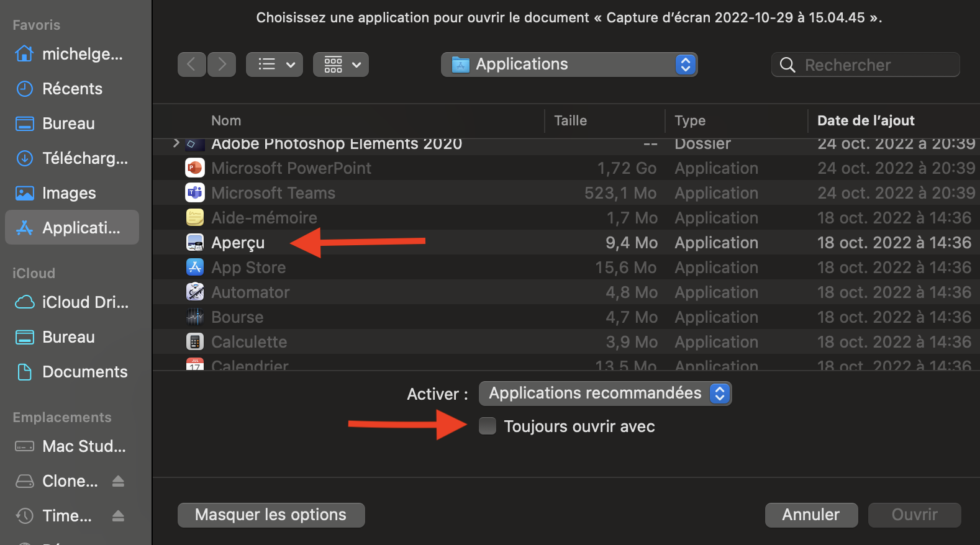Click the App Store icon
The height and width of the screenshot is (545, 980).
pyautogui.click(x=195, y=268)
